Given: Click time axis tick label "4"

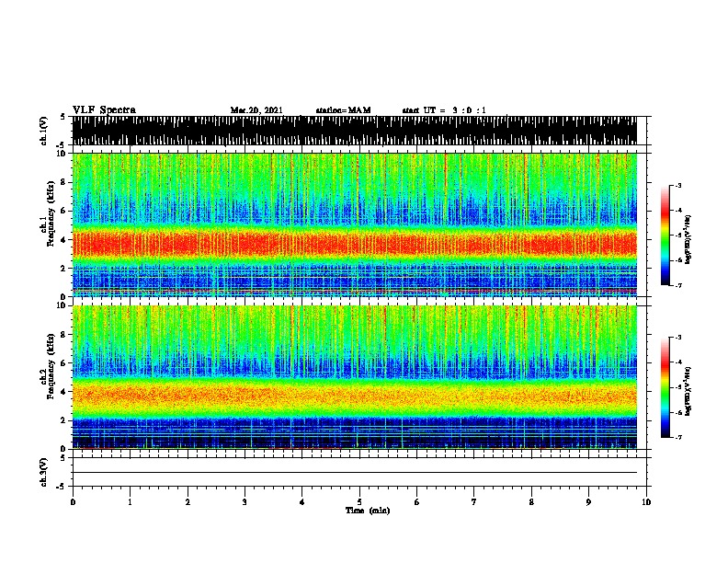Looking at the screenshot, I should [302, 502].
